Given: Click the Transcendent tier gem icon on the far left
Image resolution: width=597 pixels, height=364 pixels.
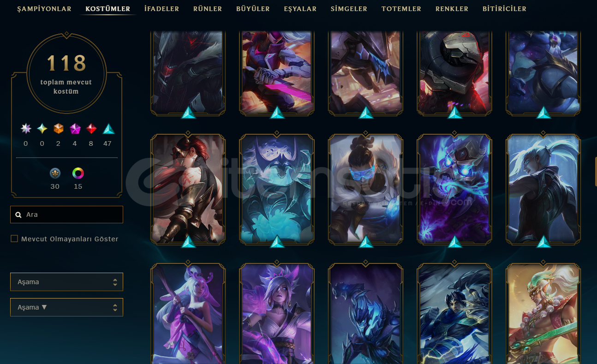Looking at the screenshot, I should click(26, 129).
